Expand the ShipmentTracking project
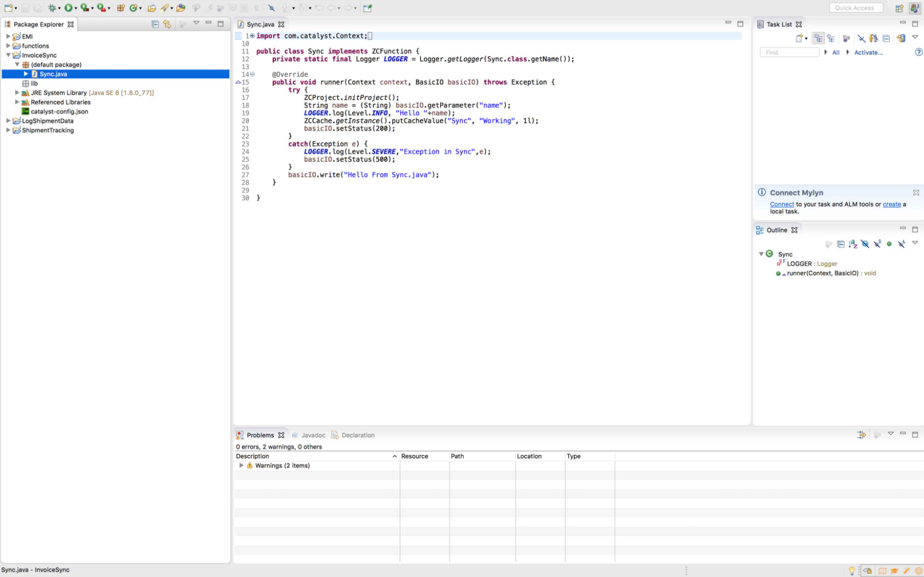This screenshot has height=577, width=924. point(8,130)
